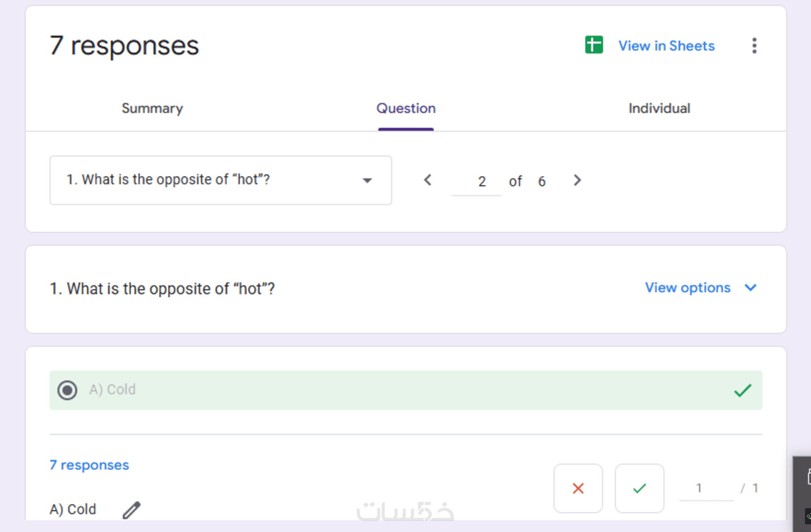Expand View options chevron
811x532 pixels.
(750, 288)
